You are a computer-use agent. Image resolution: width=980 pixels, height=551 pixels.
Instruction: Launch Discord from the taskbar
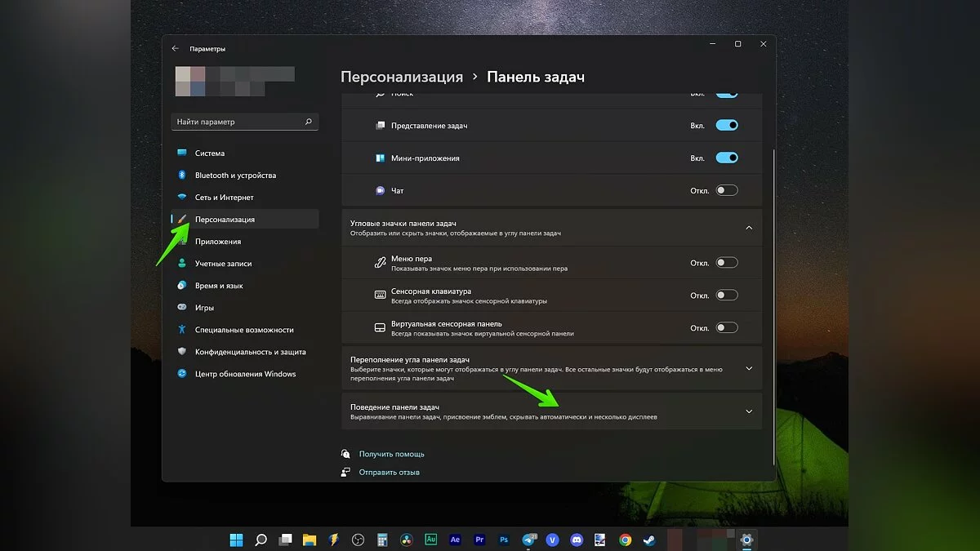tap(577, 540)
